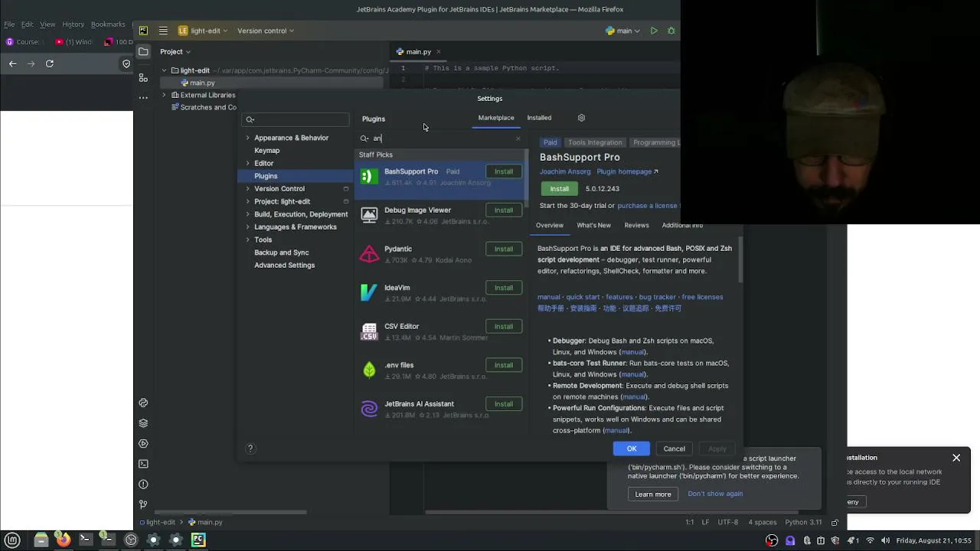Open plugin settings gear menu

click(x=581, y=118)
